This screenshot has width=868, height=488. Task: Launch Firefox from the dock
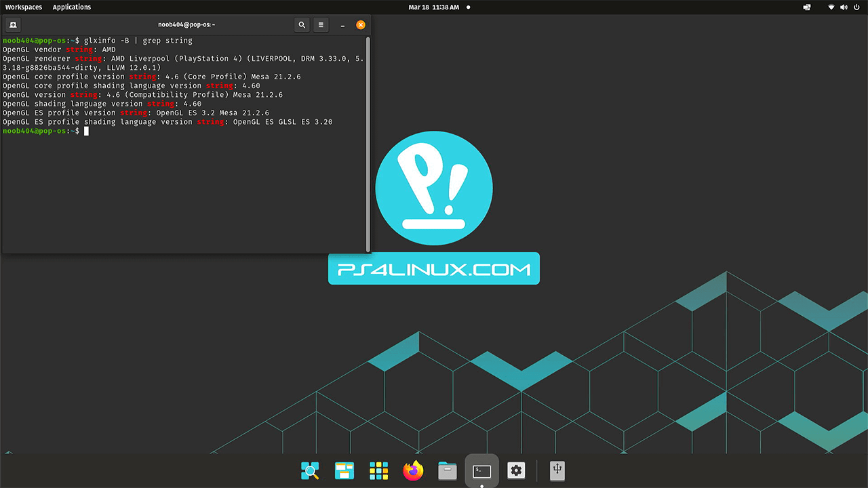(413, 470)
